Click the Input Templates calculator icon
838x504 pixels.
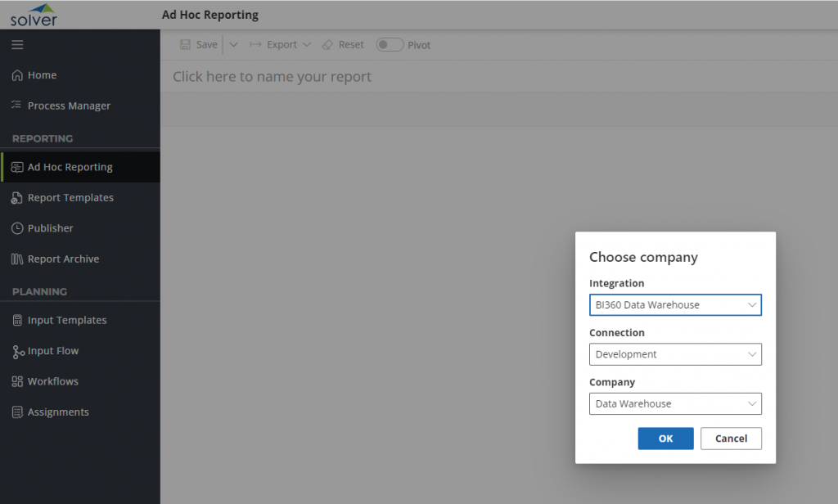pos(17,320)
